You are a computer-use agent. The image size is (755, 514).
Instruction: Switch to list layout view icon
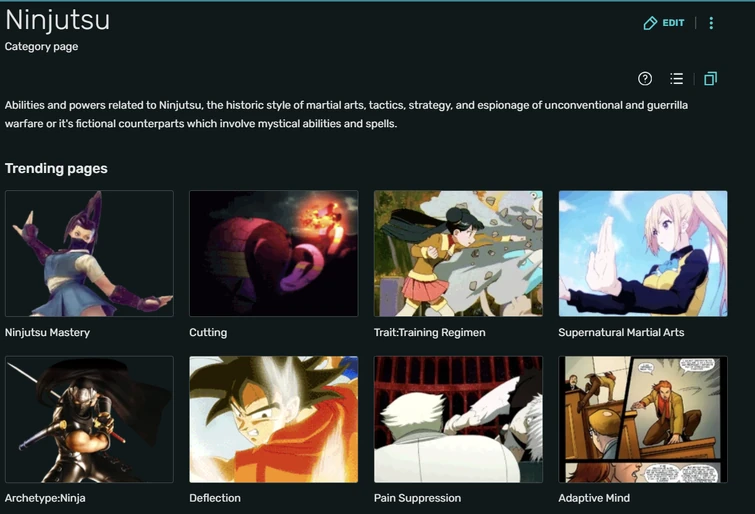(x=677, y=79)
